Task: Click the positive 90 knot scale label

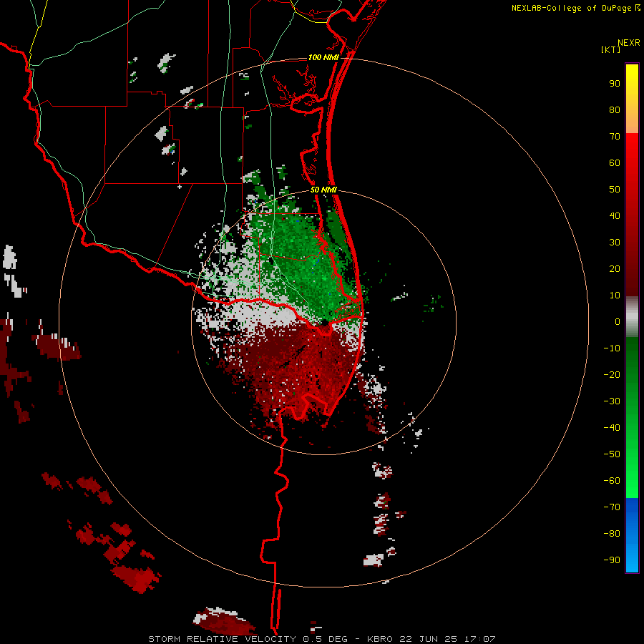Action: coord(615,84)
